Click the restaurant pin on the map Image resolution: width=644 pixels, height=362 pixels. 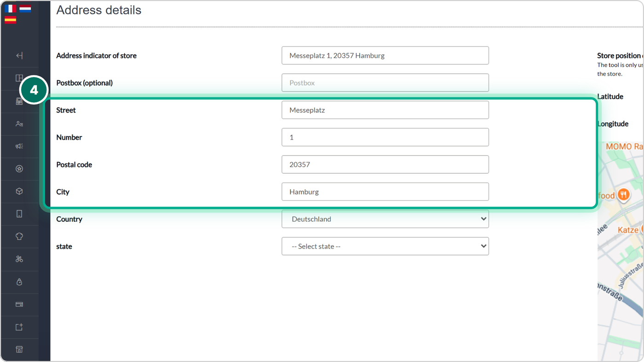(623, 194)
